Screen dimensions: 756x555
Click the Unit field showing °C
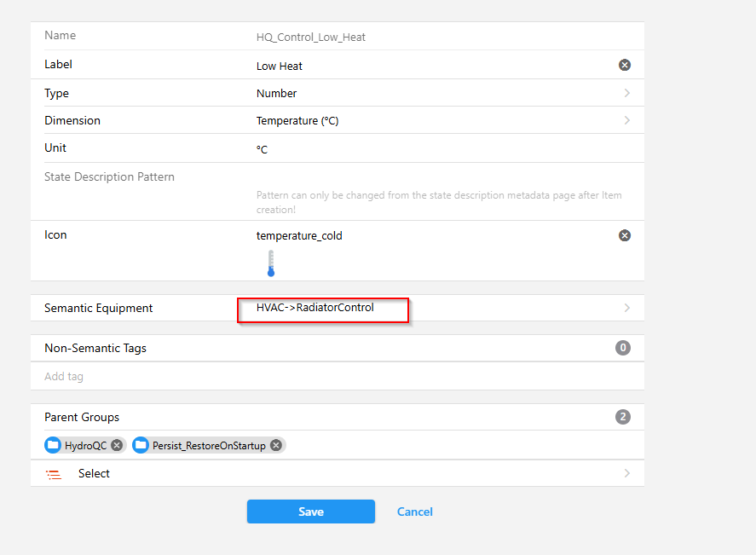(426, 149)
